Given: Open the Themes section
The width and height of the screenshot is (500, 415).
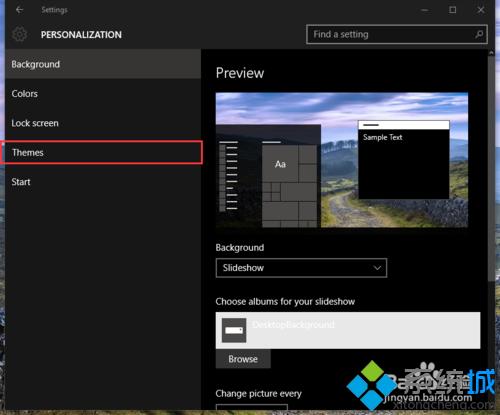Looking at the screenshot, I should [102, 152].
